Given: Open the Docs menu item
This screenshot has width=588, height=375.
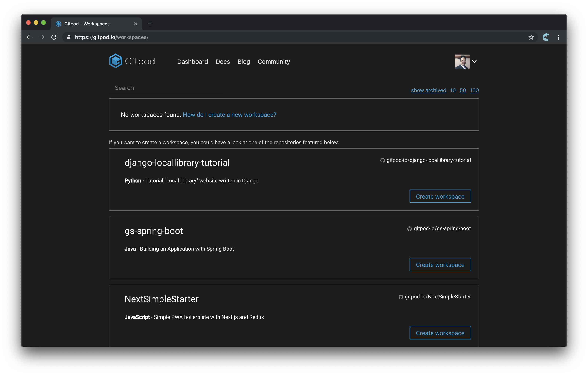Looking at the screenshot, I should coord(223,62).
